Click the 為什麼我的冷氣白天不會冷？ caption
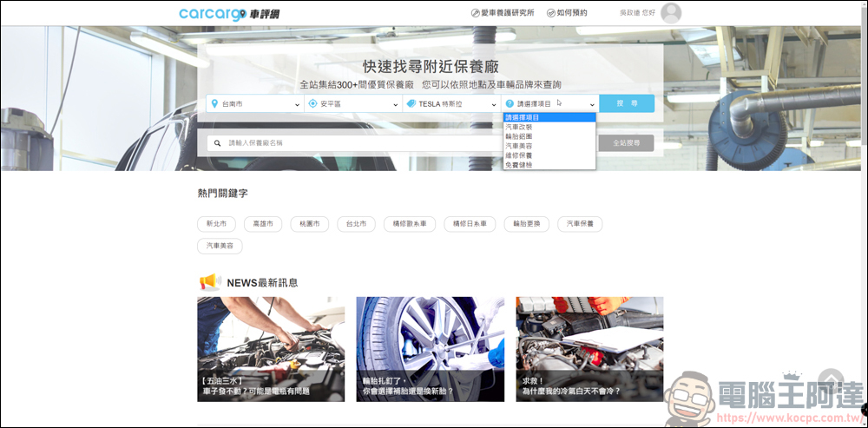Viewport: 868px width, 428px height. [571, 391]
